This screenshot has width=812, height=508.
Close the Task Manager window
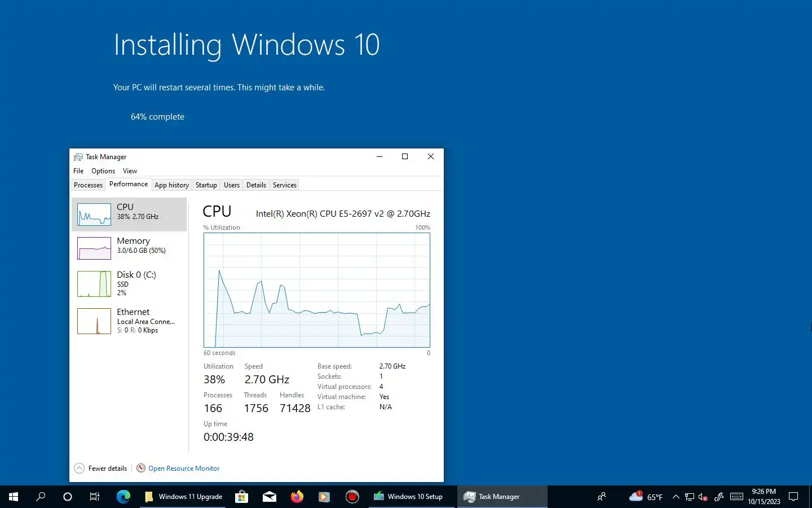431,157
